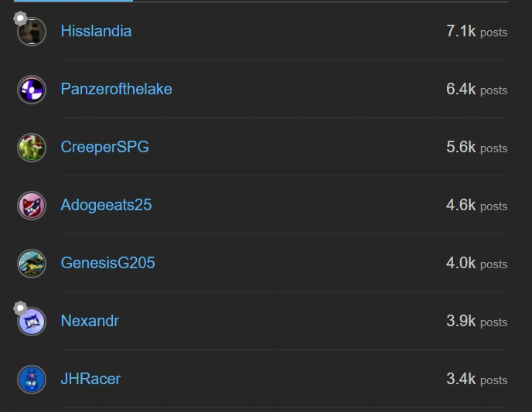Image resolution: width=532 pixels, height=412 pixels.
Task: Select Nexandr's light blue avatar
Action: click(32, 322)
